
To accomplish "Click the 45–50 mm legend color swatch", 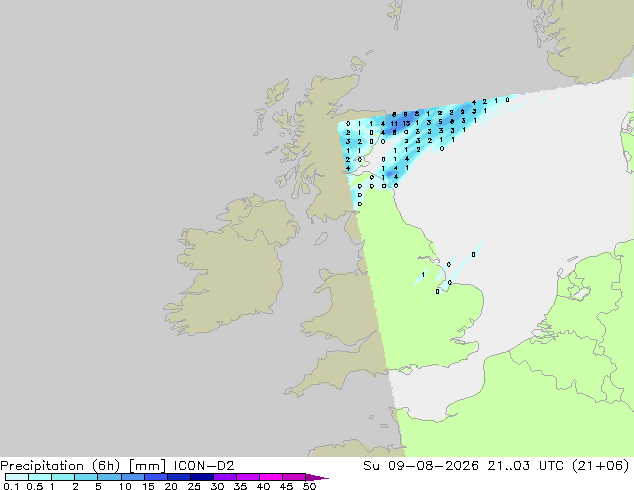I will (294, 477).
